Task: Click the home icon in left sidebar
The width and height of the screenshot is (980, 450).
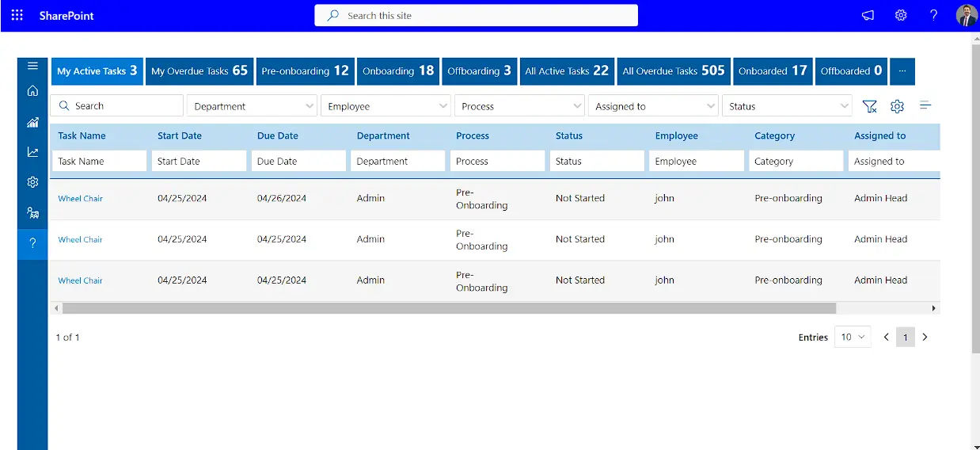Action: (32, 91)
